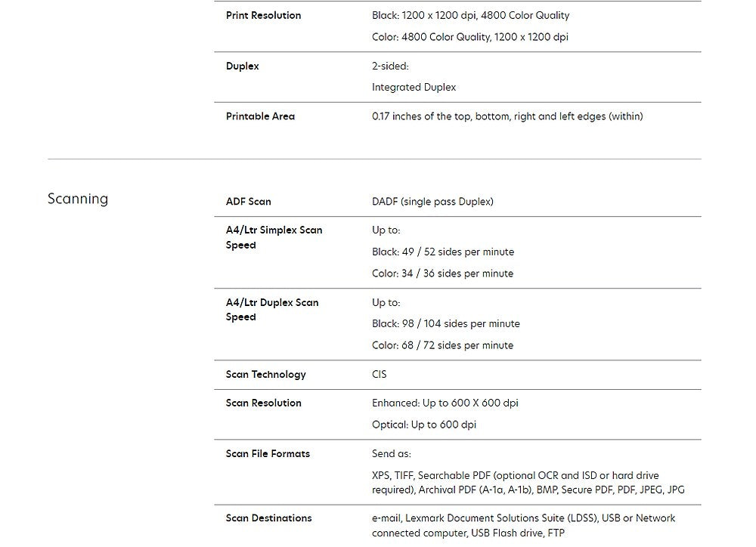The height and width of the screenshot is (547, 756).
Task: Click the Black: 49 / 52 sides per minute line
Action: [x=442, y=252]
